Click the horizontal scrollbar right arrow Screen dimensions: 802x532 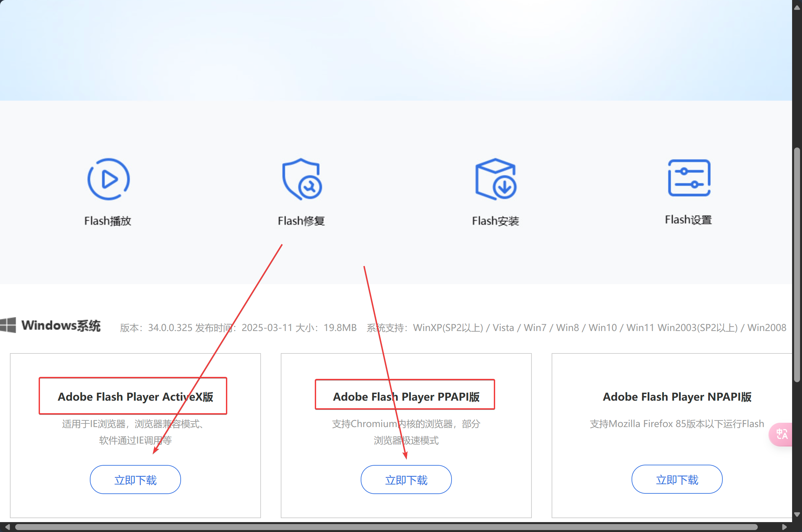click(784, 527)
